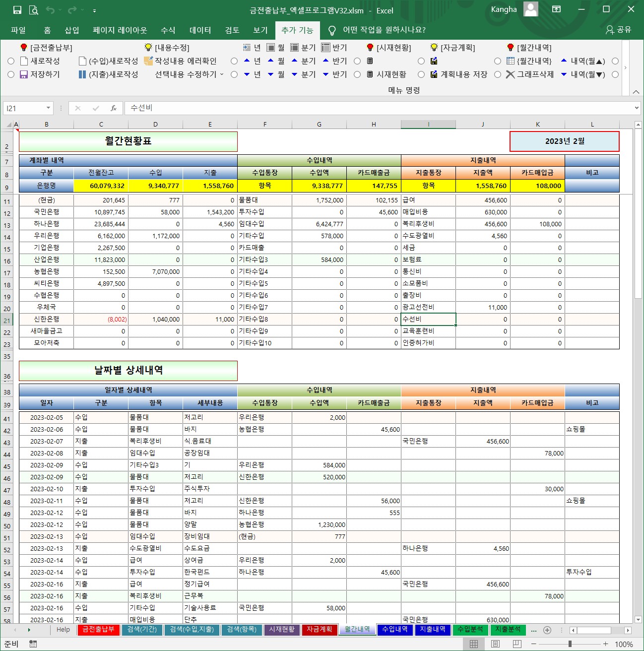Select the radio button beside 저장하기
The image size is (644, 651).
[x=11, y=74]
